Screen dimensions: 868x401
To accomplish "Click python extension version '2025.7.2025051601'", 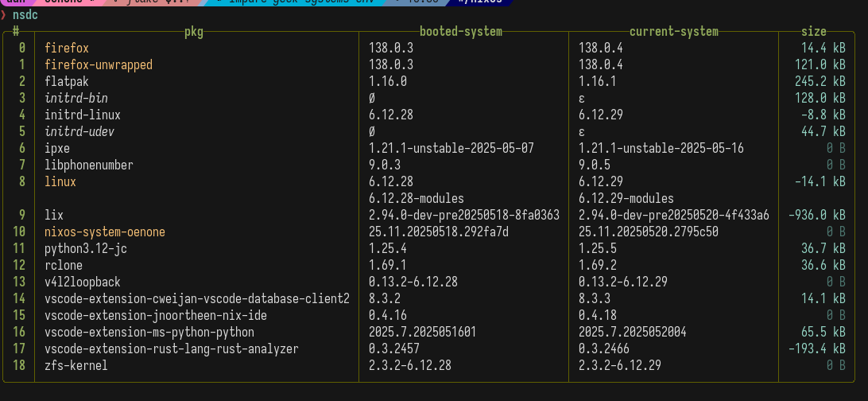I will 422,332.
